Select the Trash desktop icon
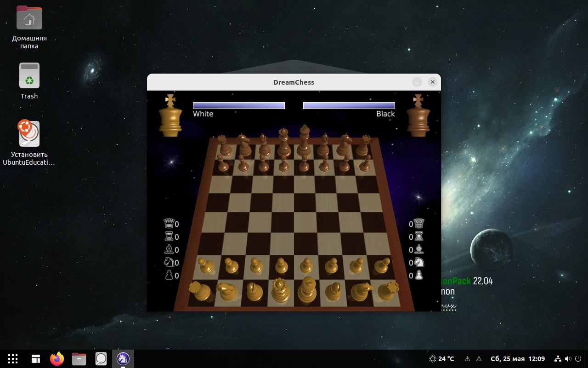This screenshot has height=368, width=588. click(29, 81)
